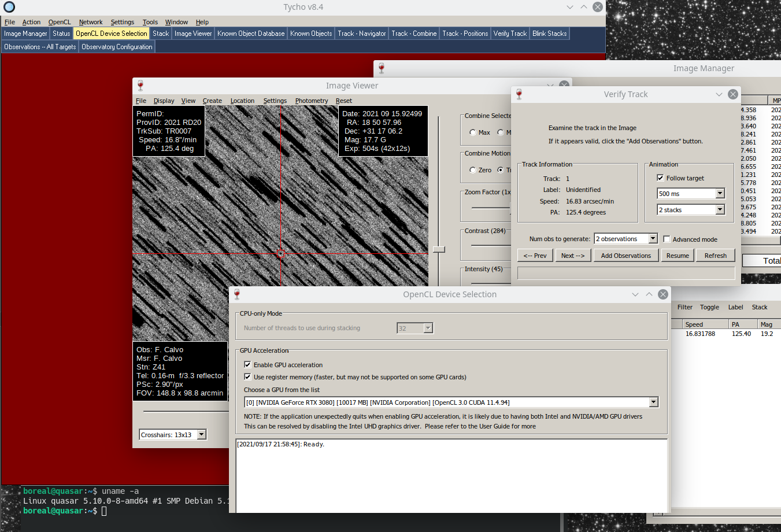
Task: Open Image Manager tab in Tycho
Action: point(25,34)
